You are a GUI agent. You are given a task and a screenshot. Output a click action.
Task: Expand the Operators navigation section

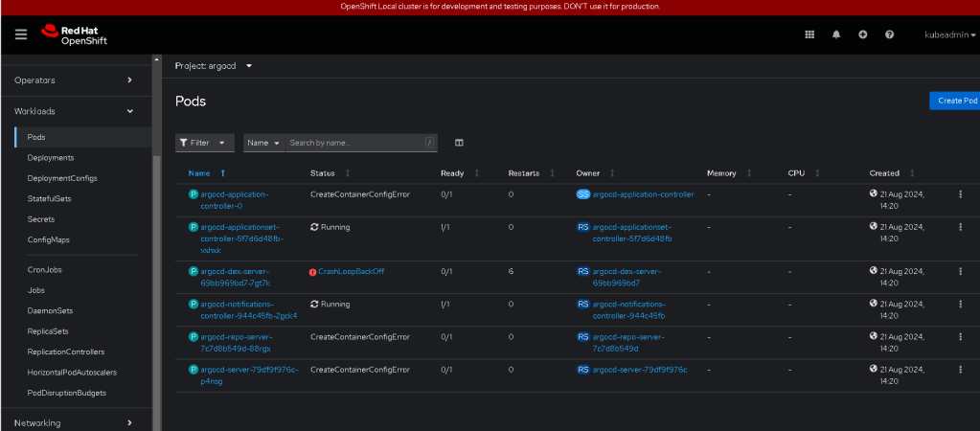pos(76,79)
